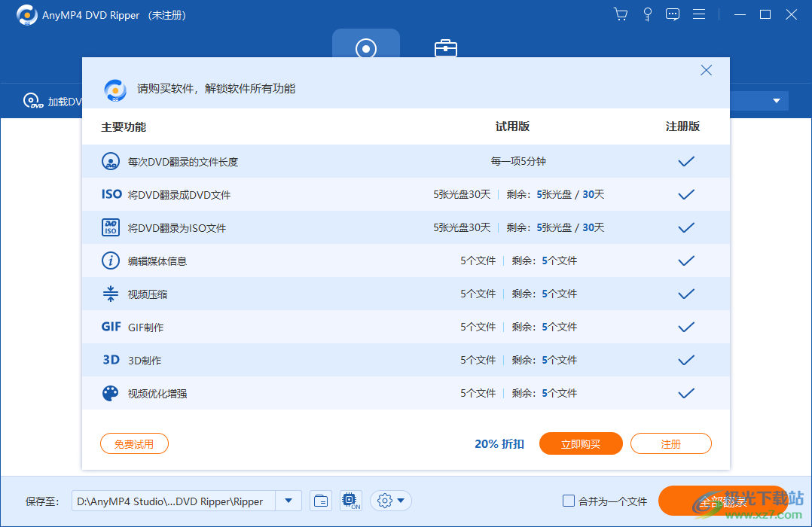
Task: Click the AnyMP4 logo in dialog header
Action: pos(115,90)
